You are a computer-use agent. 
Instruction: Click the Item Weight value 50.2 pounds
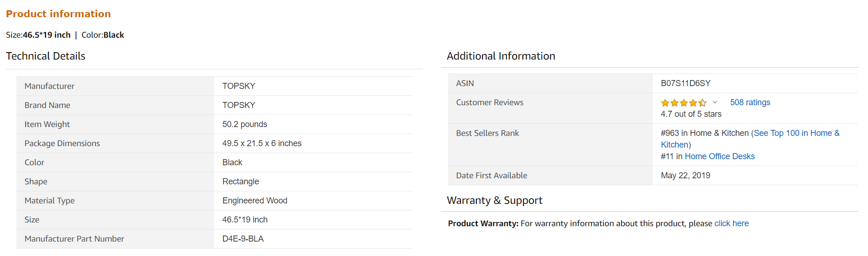pos(244,124)
